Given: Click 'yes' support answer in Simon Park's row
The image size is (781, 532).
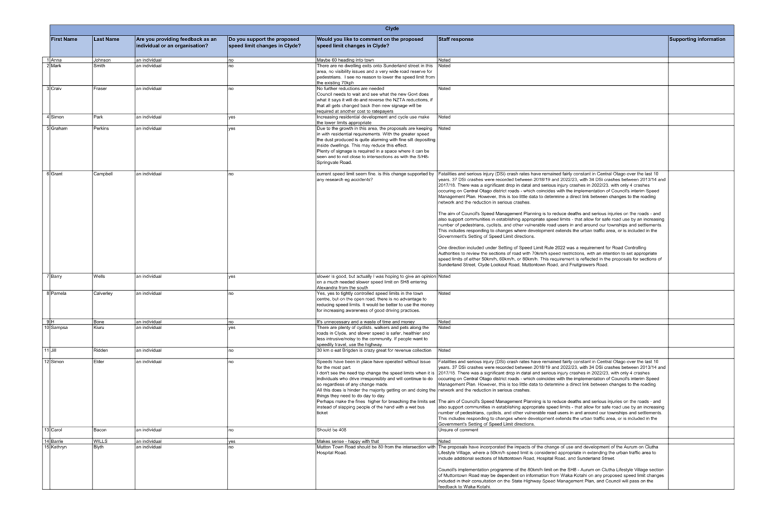Looking at the screenshot, I should pyautogui.click(x=232, y=117).
